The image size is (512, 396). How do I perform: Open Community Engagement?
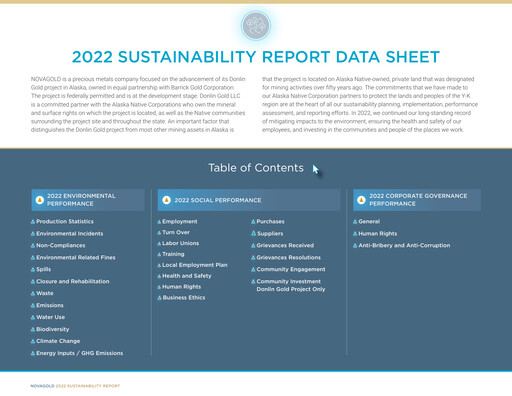[x=291, y=269]
